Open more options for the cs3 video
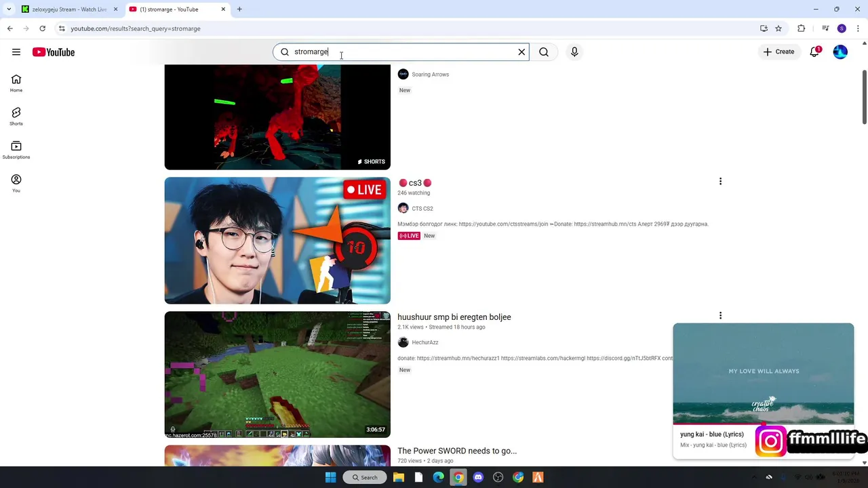The width and height of the screenshot is (868, 488). (720, 182)
